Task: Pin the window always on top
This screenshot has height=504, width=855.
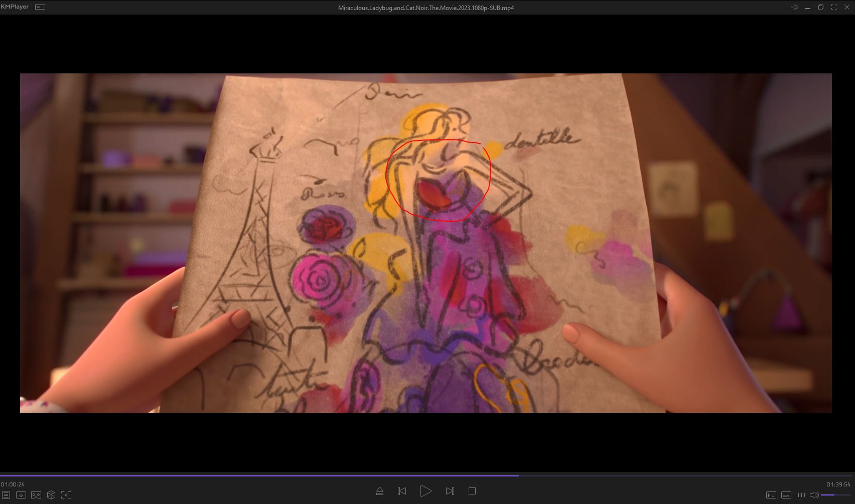Action: point(795,7)
